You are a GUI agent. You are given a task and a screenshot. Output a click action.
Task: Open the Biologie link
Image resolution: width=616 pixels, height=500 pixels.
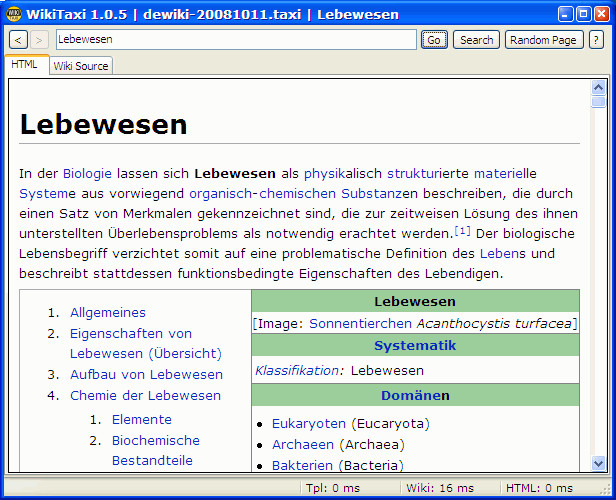[x=87, y=173]
